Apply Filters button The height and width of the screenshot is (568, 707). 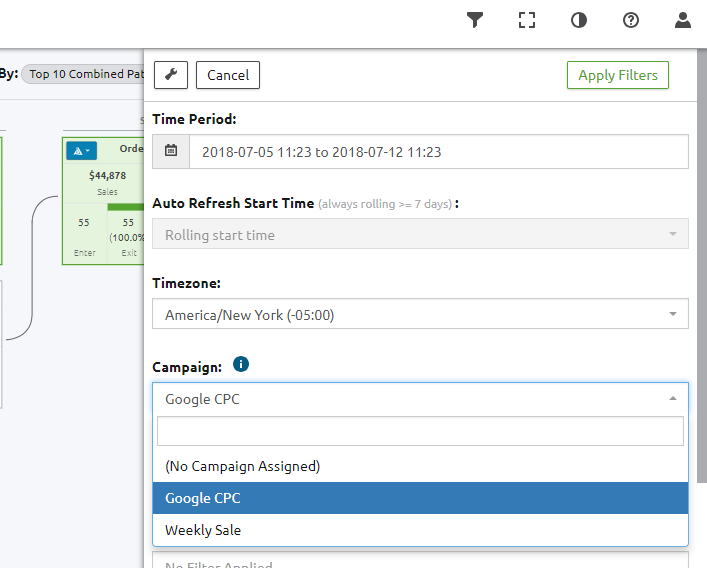point(618,75)
